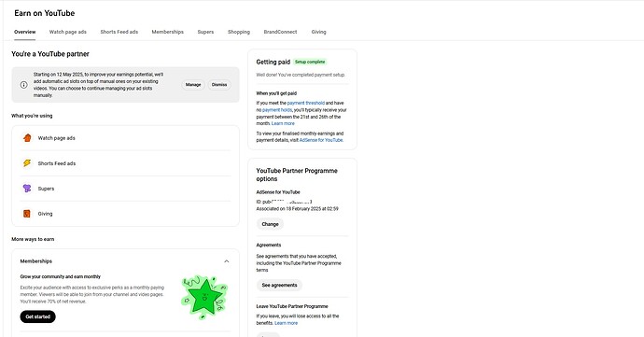Open Watch page ads row under What you're using
Image resolution: width=644 pixels, height=337 pixels.
pos(126,138)
